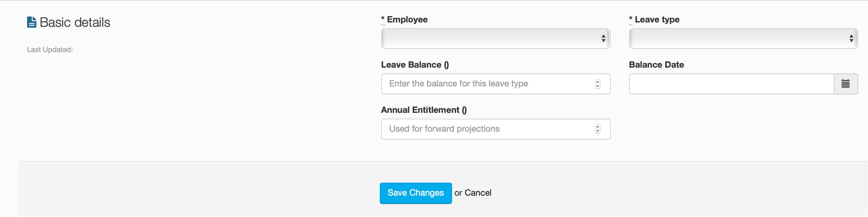Screen dimensions: 868x217
Task: Click the Basic details document icon
Action: [x=32, y=22]
